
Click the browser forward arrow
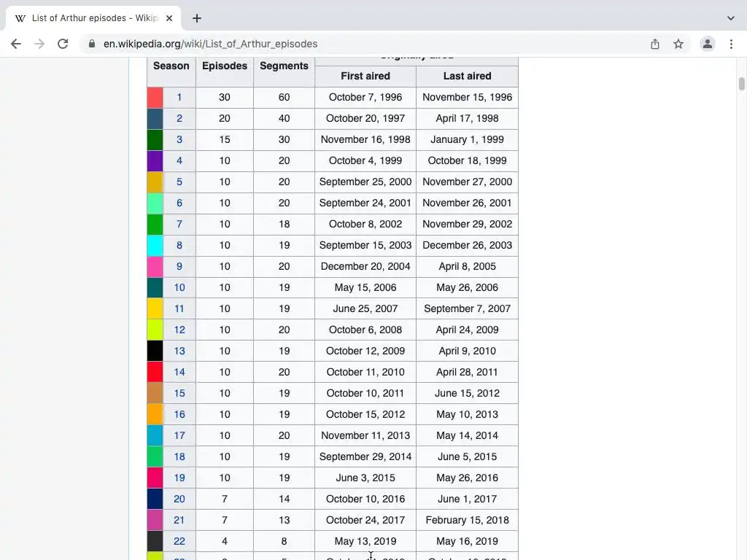39,44
